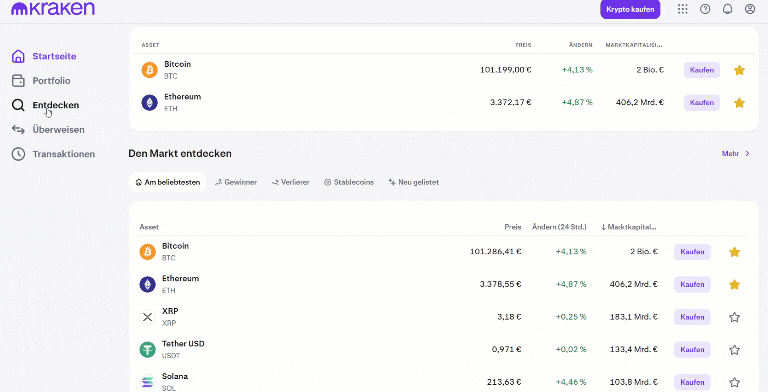Open notifications bell
Image resolution: width=768 pixels, height=392 pixels.
tap(727, 9)
